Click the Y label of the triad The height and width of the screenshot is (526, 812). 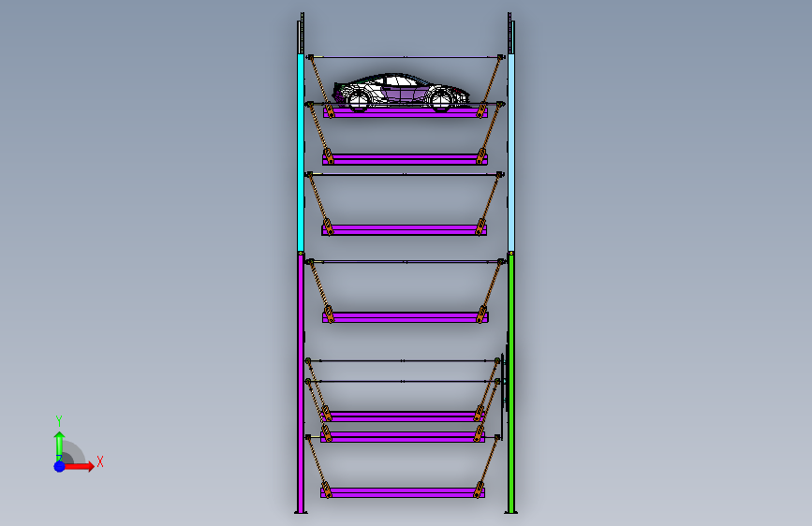59,421
